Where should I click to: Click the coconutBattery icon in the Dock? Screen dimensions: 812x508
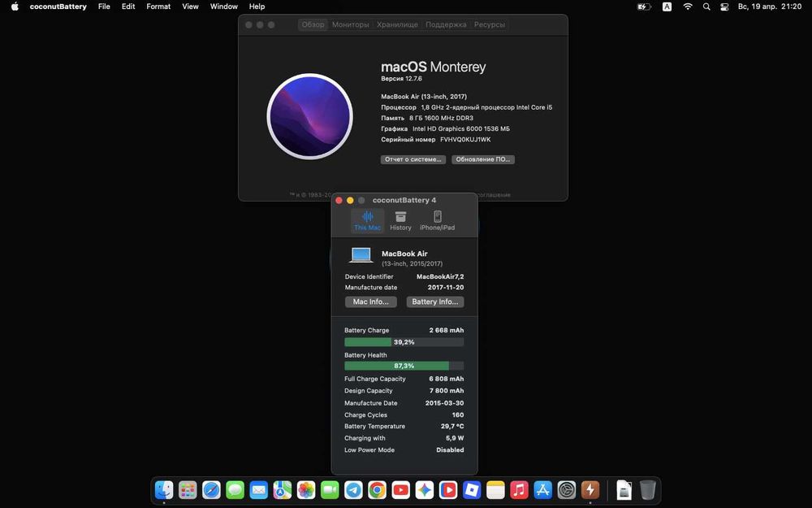click(x=590, y=489)
